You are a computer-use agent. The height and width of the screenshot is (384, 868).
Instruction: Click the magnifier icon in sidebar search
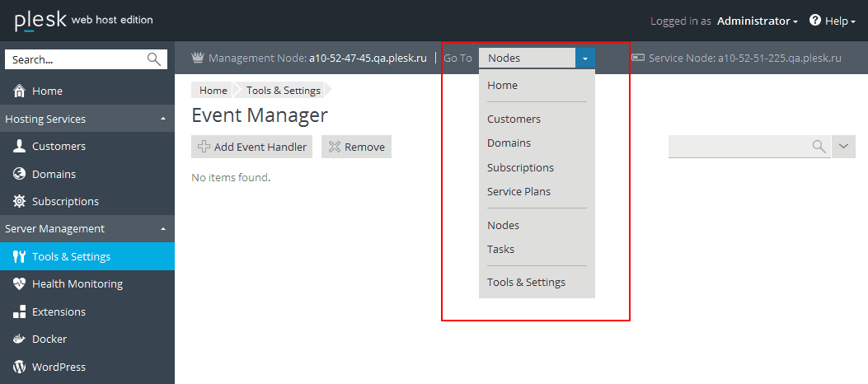pyautogui.click(x=154, y=59)
